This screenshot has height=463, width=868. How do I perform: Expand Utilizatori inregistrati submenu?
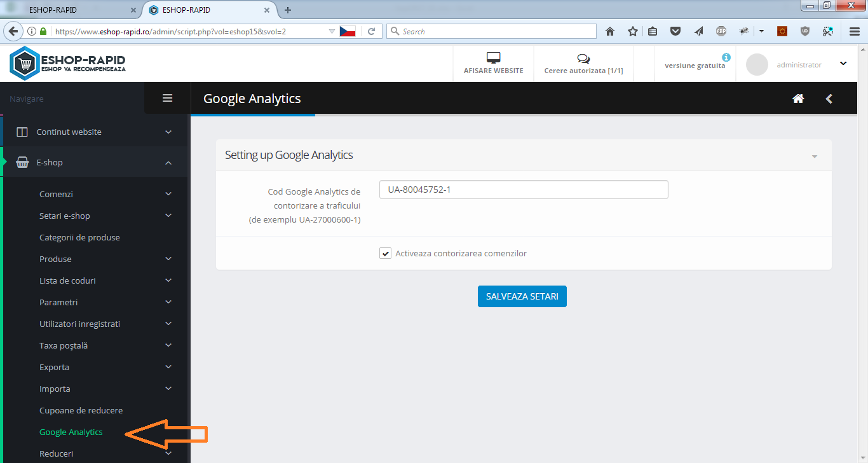pos(168,324)
